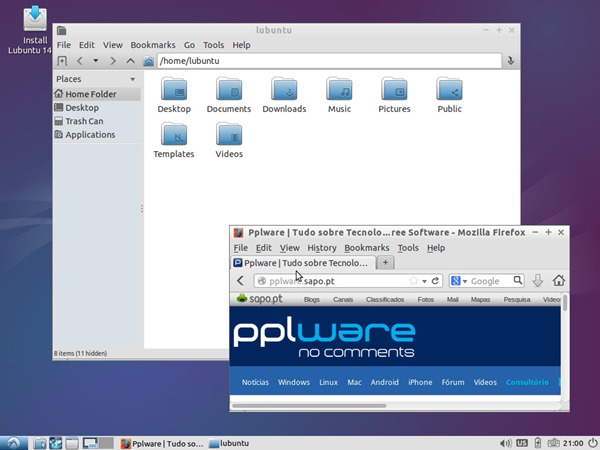This screenshot has width=600, height=450.
Task: Select the Videos folder
Action: tap(229, 140)
